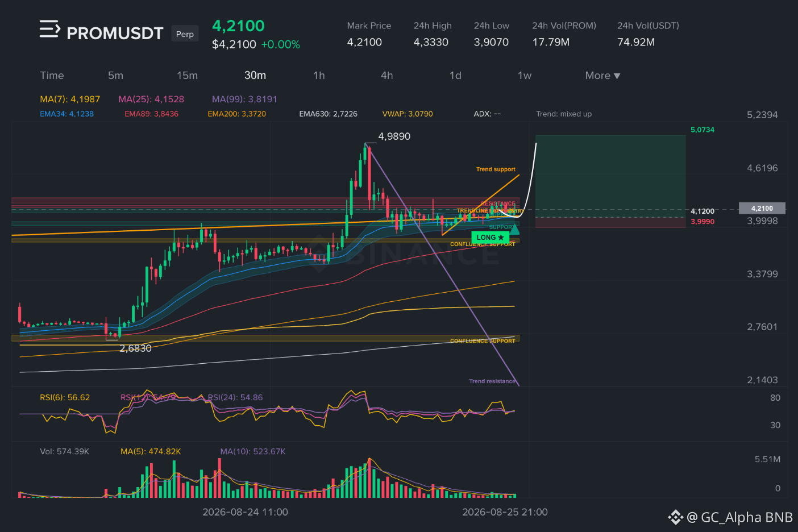Click the RSI(24): 54.86 label
The image size is (798, 532).
[235, 397]
